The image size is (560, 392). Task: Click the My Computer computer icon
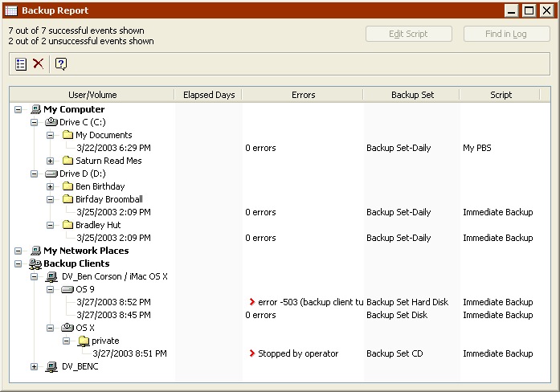click(35, 109)
